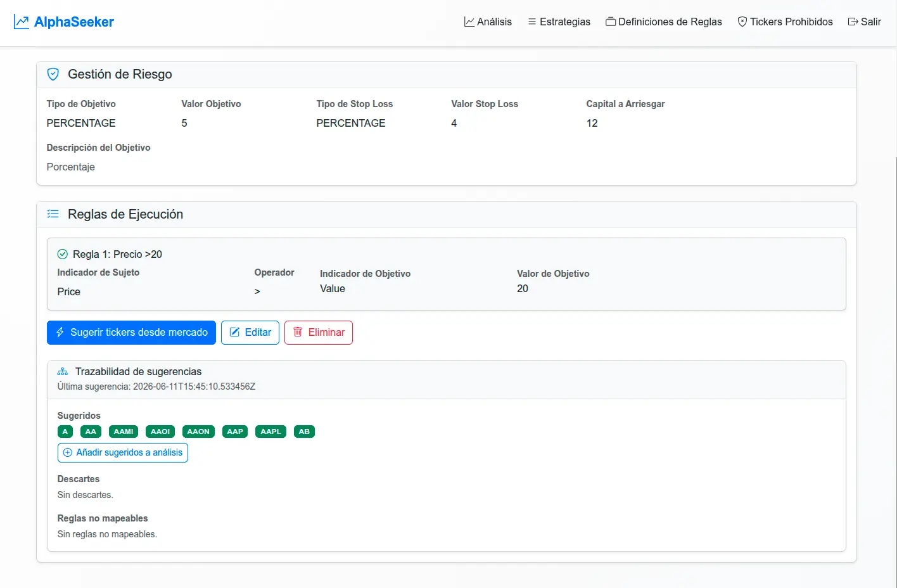Viewport: 897px width, 588px height.
Task: Go to Estrategias in navigation bar
Action: tap(559, 22)
